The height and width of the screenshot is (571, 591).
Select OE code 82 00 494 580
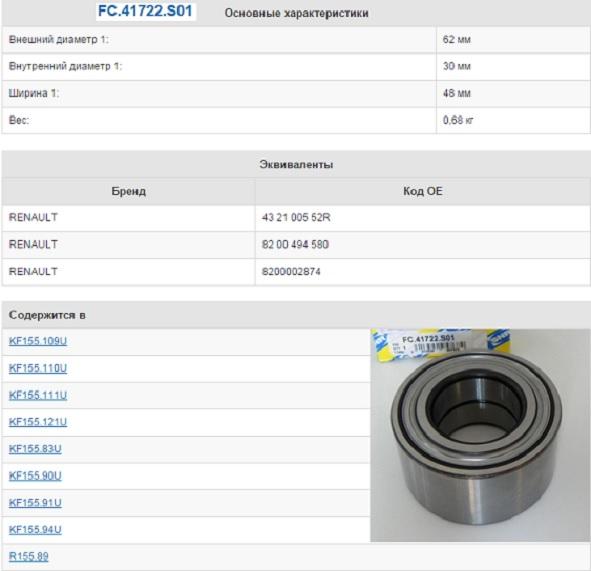pos(296,245)
